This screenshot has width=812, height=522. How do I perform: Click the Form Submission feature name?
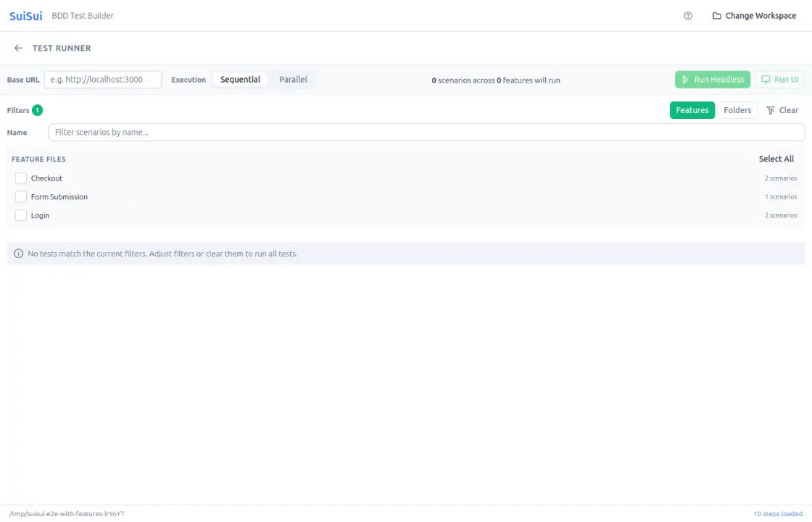pos(59,196)
